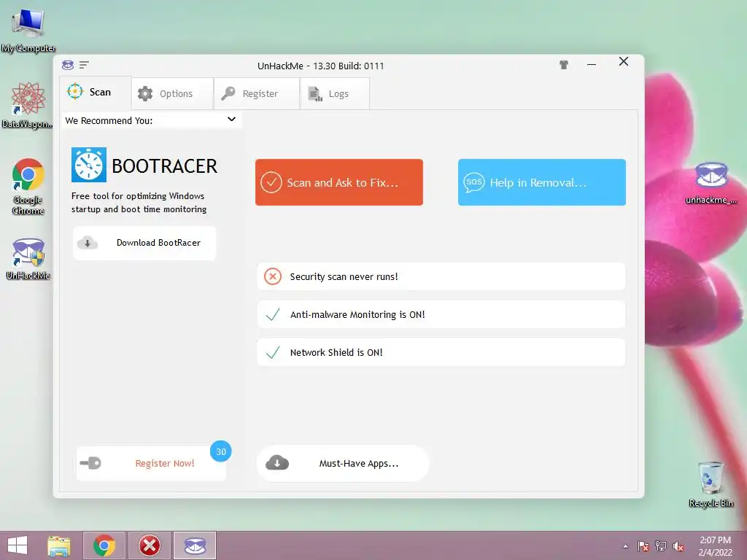The height and width of the screenshot is (560, 747).
Task: Open Must-Have Apps button
Action: coord(343,463)
